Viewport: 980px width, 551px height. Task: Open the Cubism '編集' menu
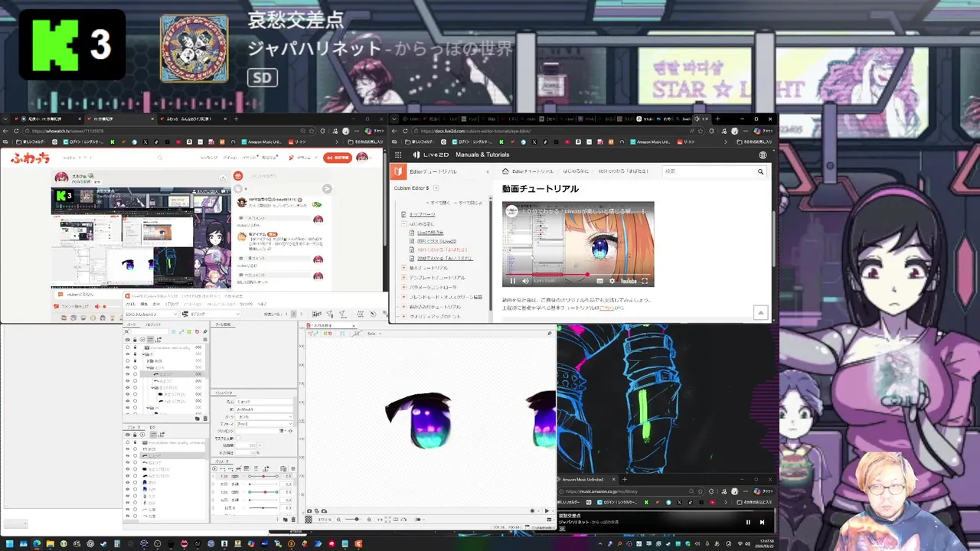(x=144, y=304)
